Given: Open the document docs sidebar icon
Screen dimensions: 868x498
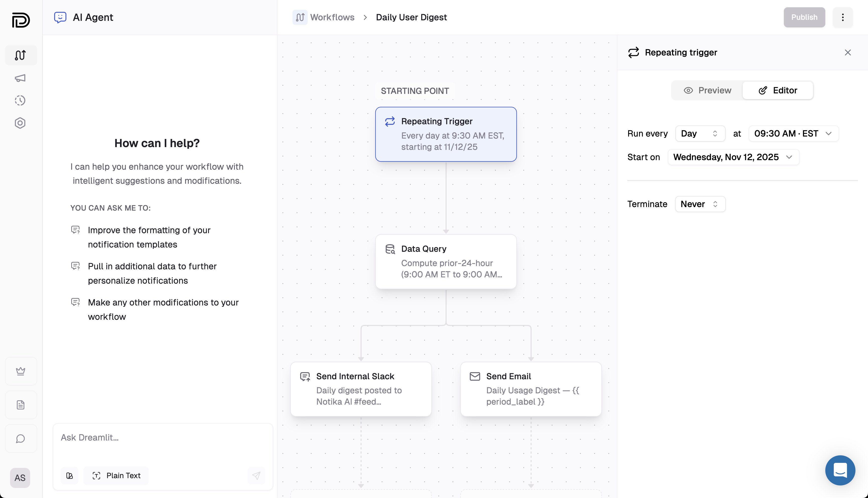Looking at the screenshot, I should point(21,405).
